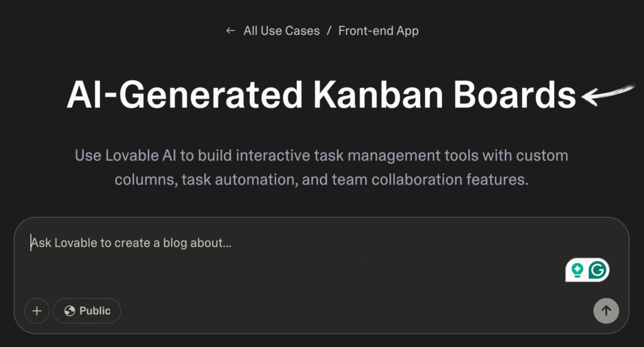The height and width of the screenshot is (347, 644).
Task: Open the Public visibility selector
Action: pos(87,310)
